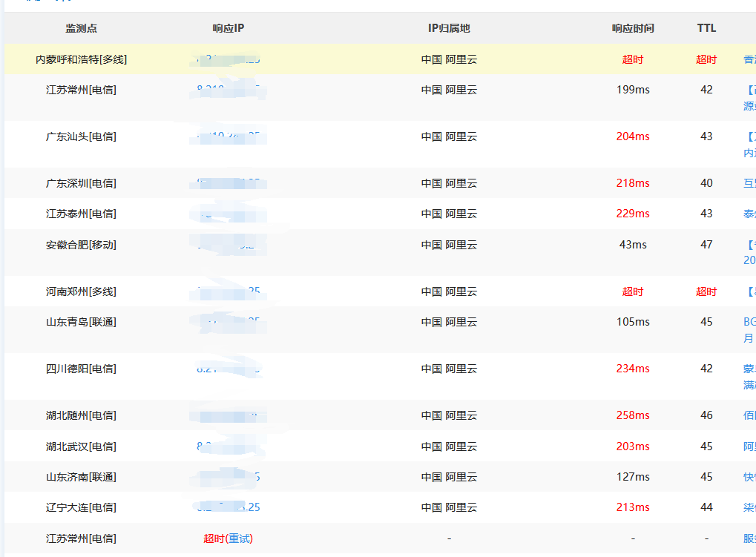756x557 pixels.
Task: Click 中国 阿里云 in the 广东汕头 row
Action: click(449, 136)
